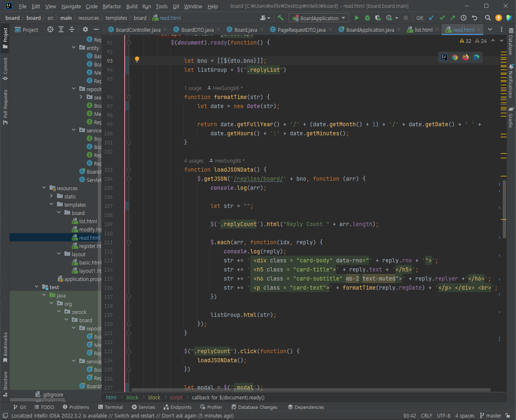Open BoardApplication run configuration dropdown

319,18
